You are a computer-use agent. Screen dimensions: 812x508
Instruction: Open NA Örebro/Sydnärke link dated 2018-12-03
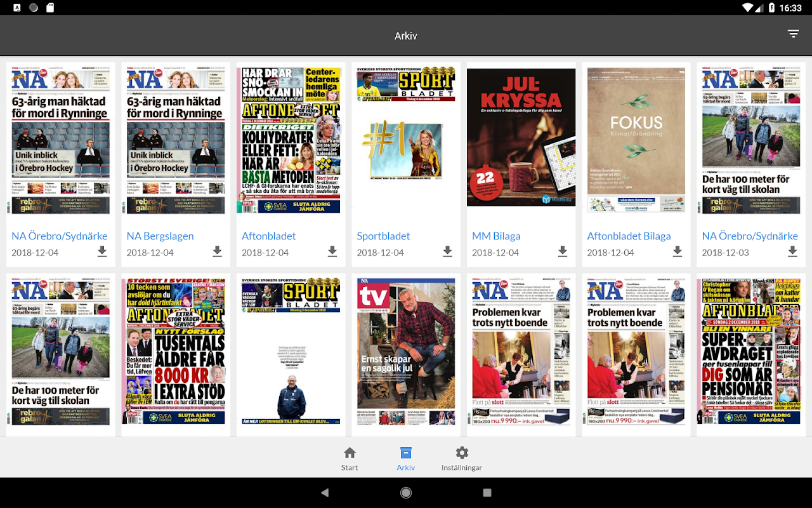[750, 236]
